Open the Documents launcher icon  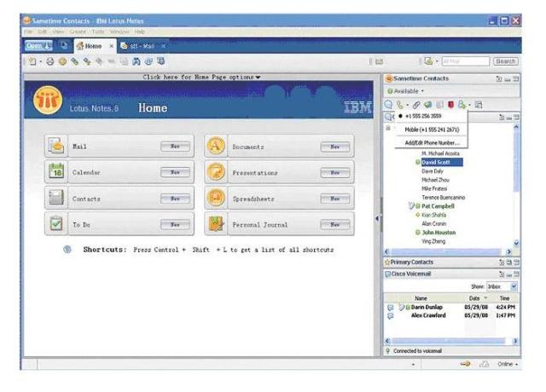pos(216,146)
